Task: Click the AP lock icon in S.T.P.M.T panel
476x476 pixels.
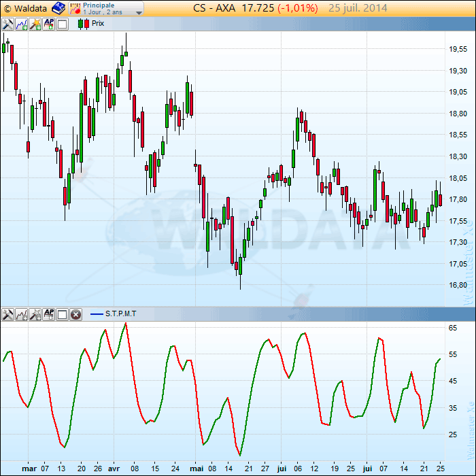Action: tap(48, 314)
